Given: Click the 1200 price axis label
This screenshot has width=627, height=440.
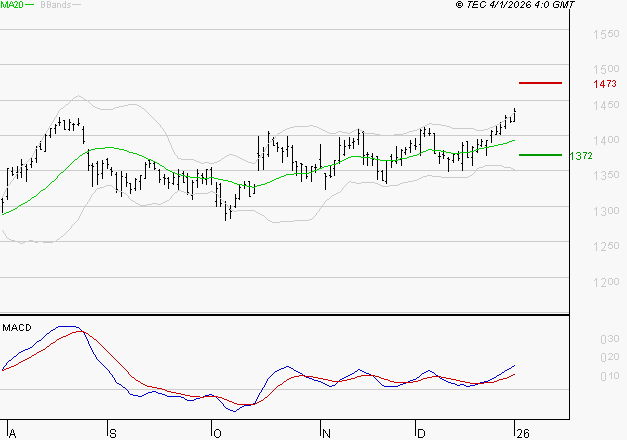Looking at the screenshot, I should point(606,282).
